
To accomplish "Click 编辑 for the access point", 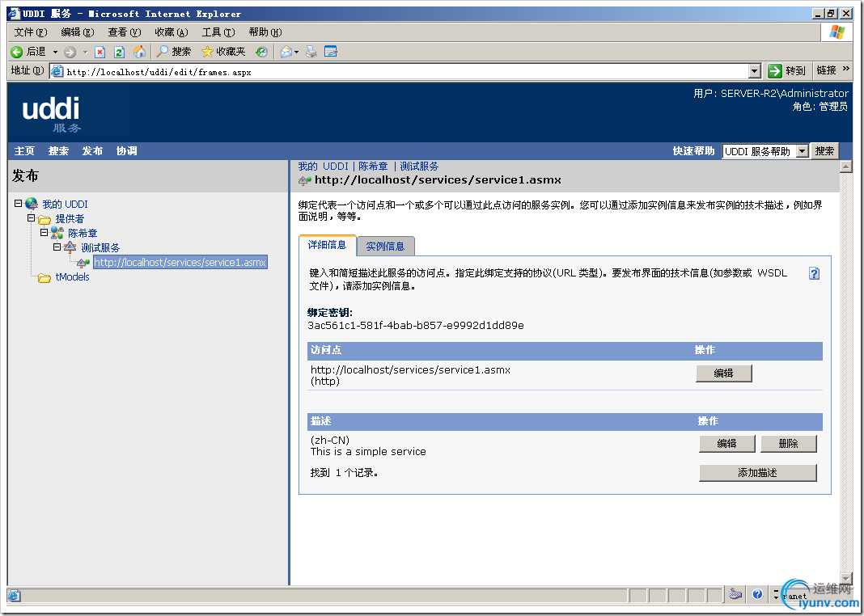I will tap(723, 373).
